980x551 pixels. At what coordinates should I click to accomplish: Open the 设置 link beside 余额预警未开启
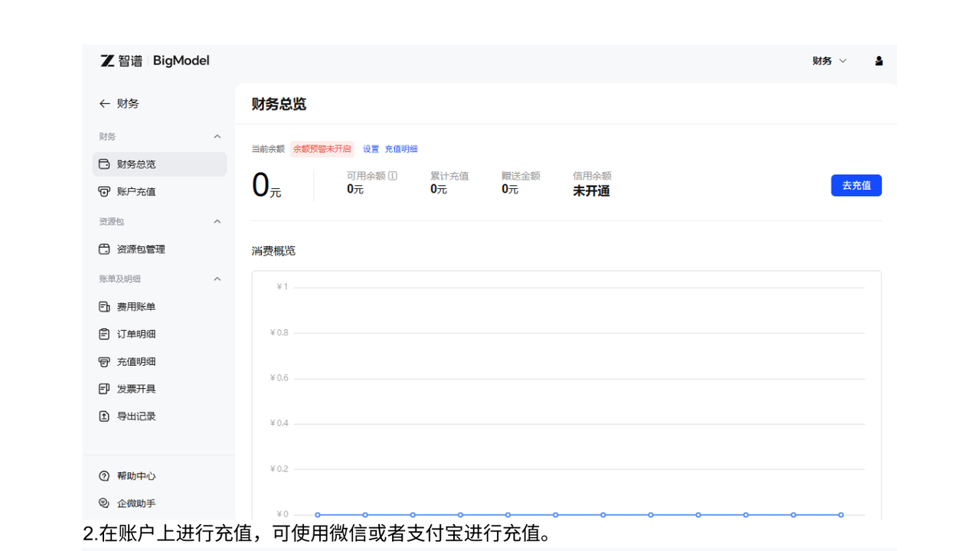coord(371,148)
